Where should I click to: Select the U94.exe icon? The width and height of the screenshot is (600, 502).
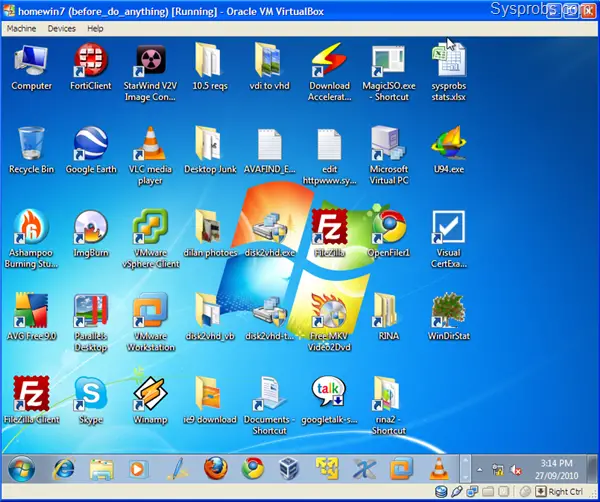[448, 150]
